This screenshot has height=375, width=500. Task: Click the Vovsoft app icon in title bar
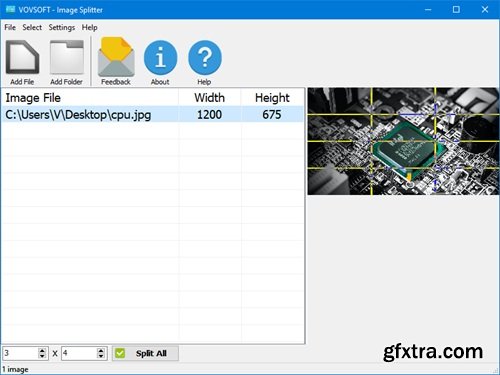coord(10,10)
